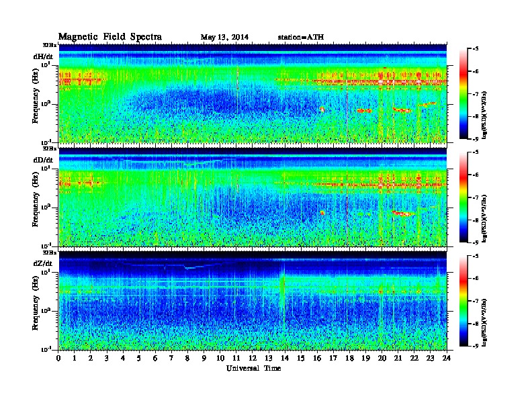Click the "station=ATH" label
This screenshot has height=411, width=532.
point(301,38)
